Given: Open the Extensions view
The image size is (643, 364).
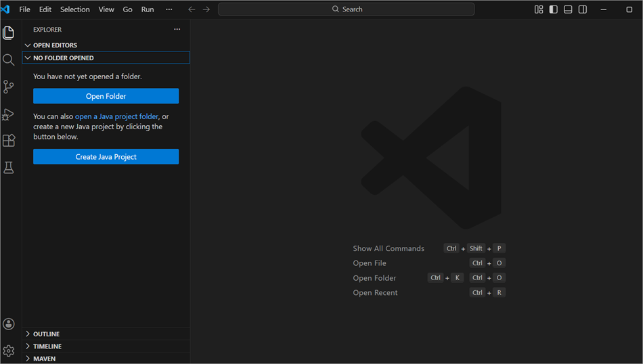Looking at the screenshot, I should 9,141.
